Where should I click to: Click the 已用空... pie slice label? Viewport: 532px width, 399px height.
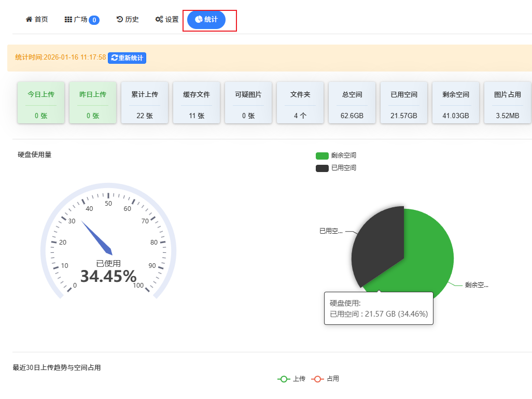(331, 231)
